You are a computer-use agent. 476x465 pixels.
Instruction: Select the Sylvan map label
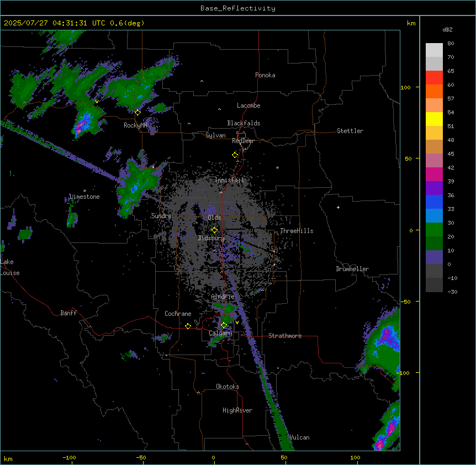215,135
